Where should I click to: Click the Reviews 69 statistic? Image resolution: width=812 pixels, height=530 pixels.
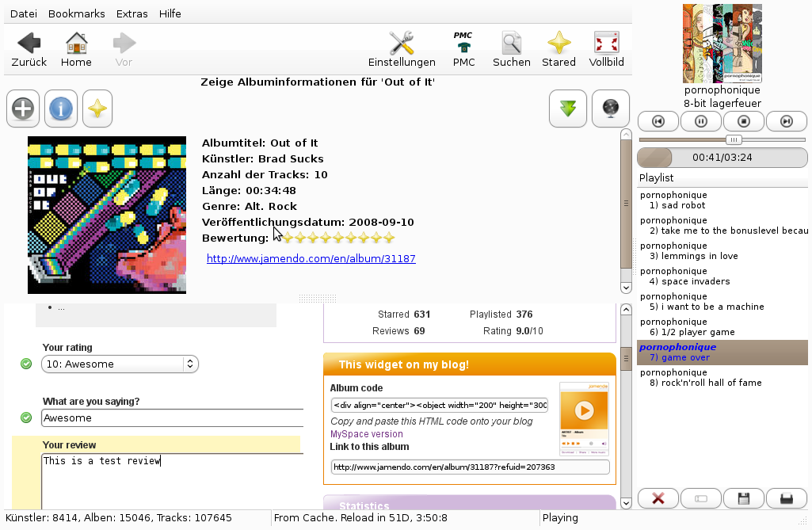[x=398, y=331]
